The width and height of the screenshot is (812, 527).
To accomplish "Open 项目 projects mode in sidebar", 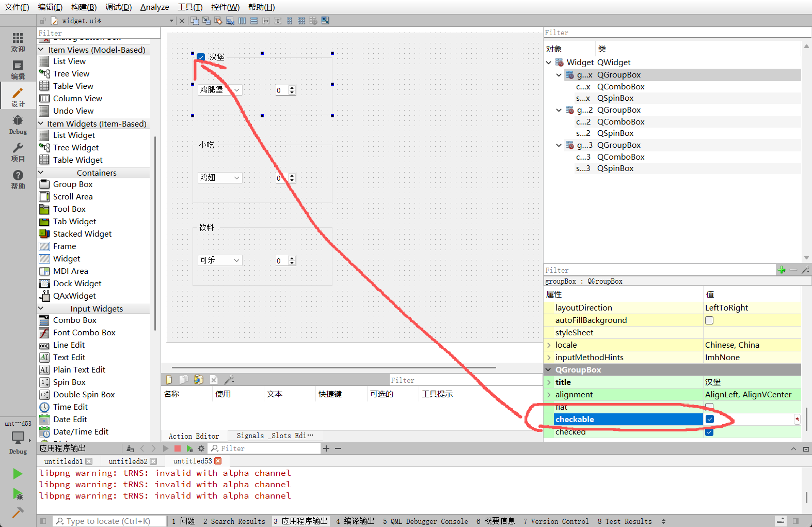I will pyautogui.click(x=18, y=152).
